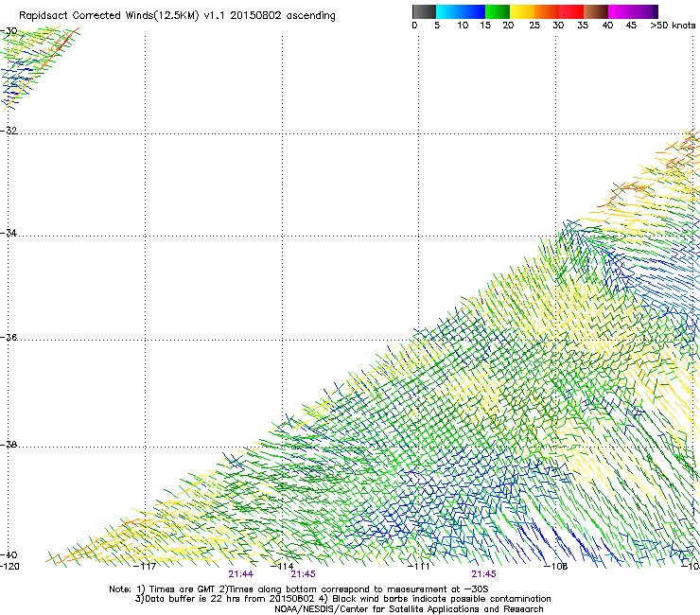Click the green 15–20 knots color bar segment
The image size is (700, 615).
pos(498,11)
